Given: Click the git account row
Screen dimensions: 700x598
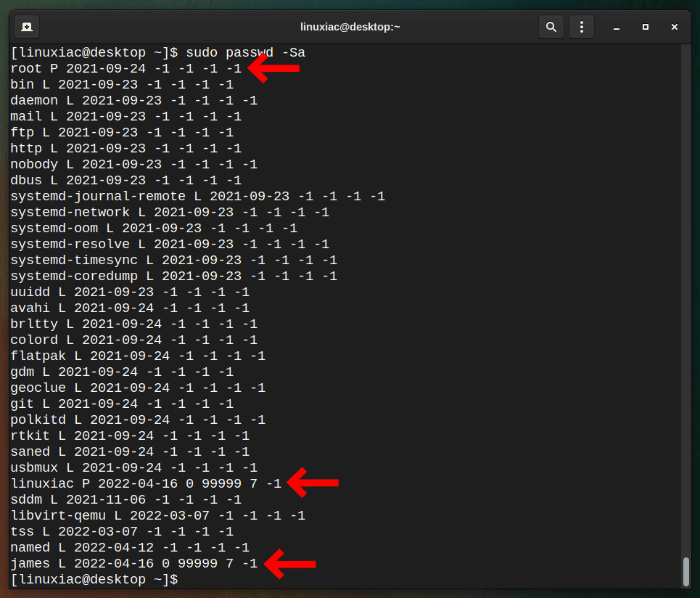Looking at the screenshot, I should coord(122,404).
